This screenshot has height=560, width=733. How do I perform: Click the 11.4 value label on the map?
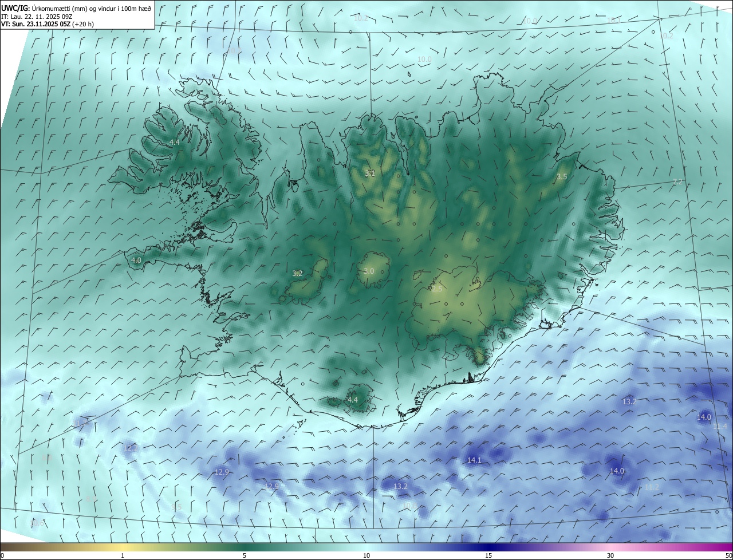[720, 426]
